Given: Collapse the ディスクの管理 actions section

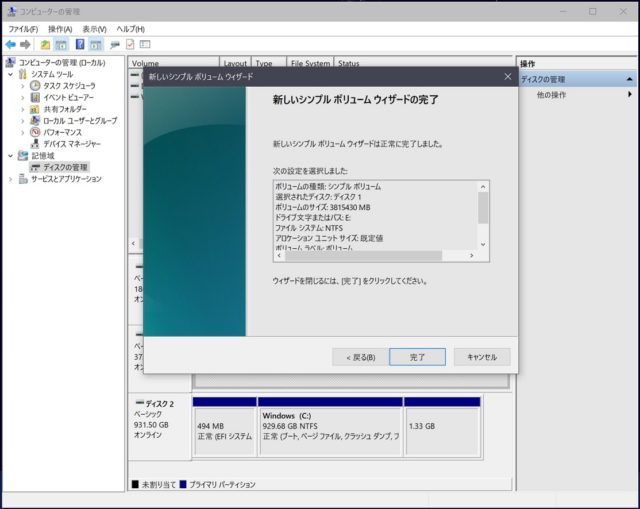Looking at the screenshot, I should (x=629, y=79).
